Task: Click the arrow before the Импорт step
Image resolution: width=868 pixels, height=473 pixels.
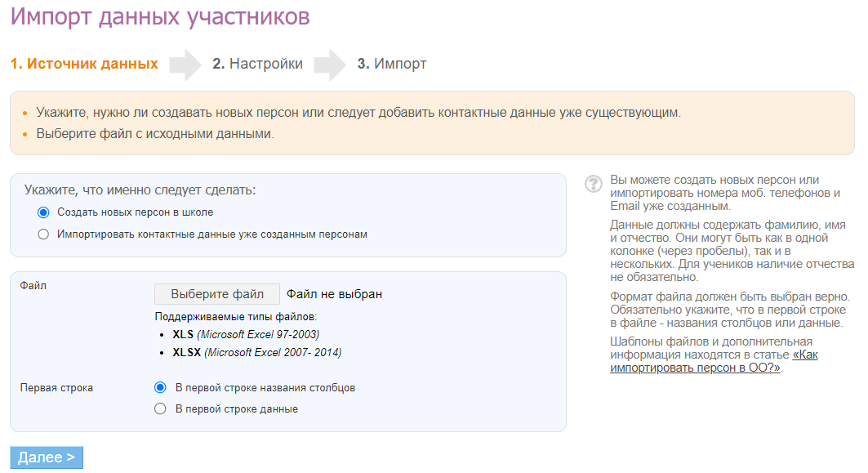Action: pyautogui.click(x=330, y=65)
